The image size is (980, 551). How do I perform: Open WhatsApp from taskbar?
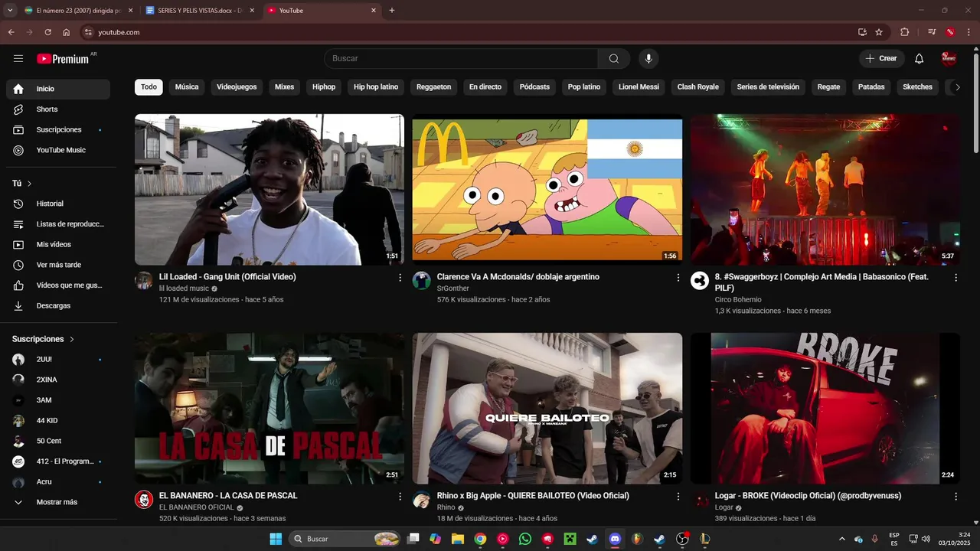524,539
